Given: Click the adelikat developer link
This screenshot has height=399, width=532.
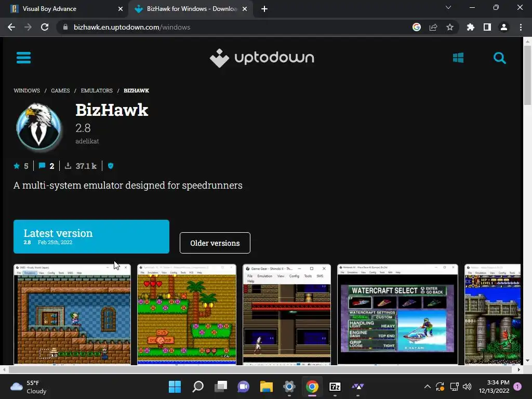Looking at the screenshot, I should pyautogui.click(x=87, y=141).
